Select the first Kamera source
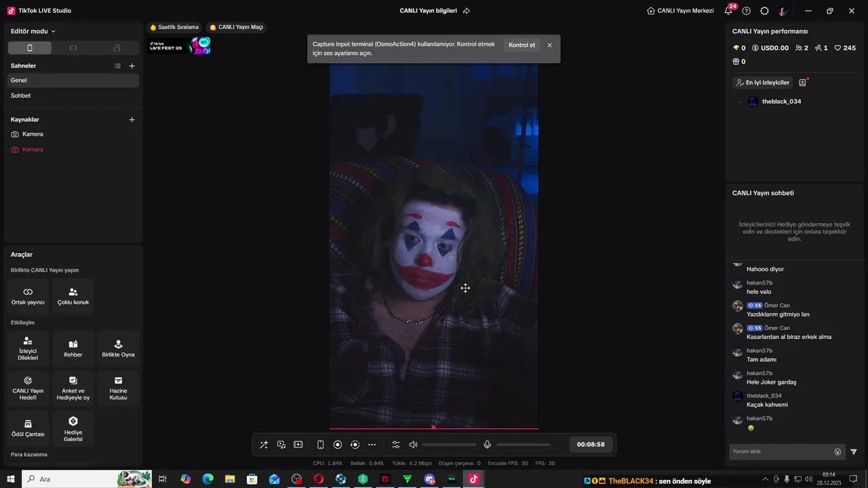 click(73, 134)
